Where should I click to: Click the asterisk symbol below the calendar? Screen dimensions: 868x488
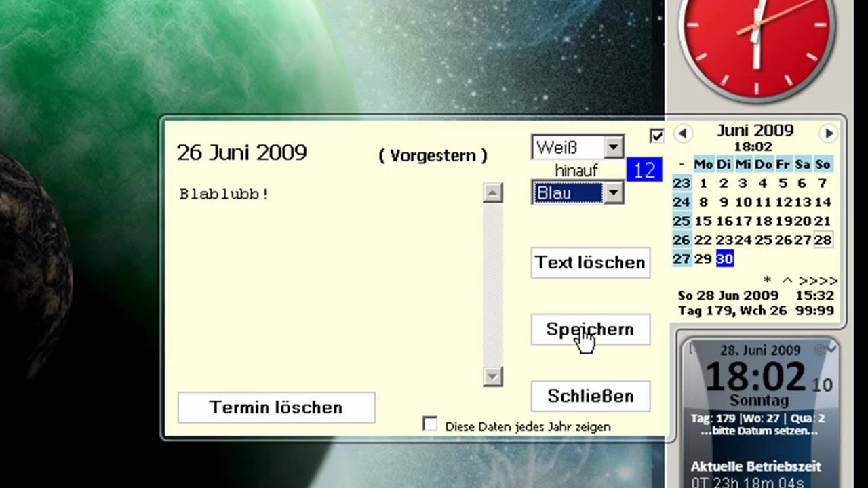[768, 280]
